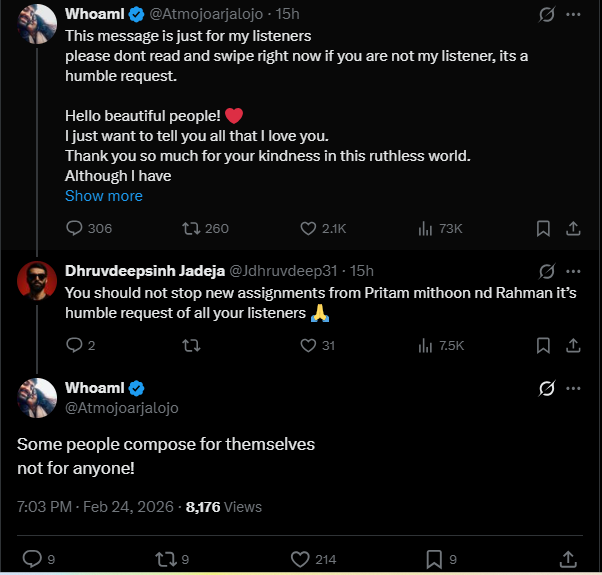View analytics showing 73K views
The image size is (602, 575).
[x=424, y=228]
